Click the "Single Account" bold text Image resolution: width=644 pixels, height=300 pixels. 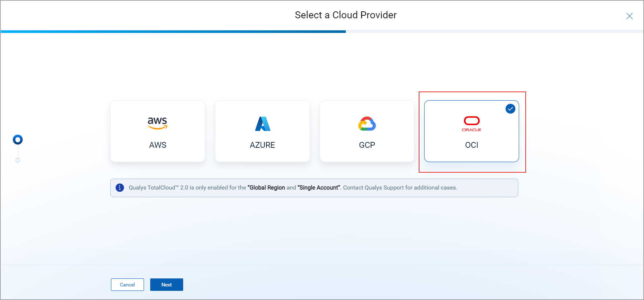319,188
